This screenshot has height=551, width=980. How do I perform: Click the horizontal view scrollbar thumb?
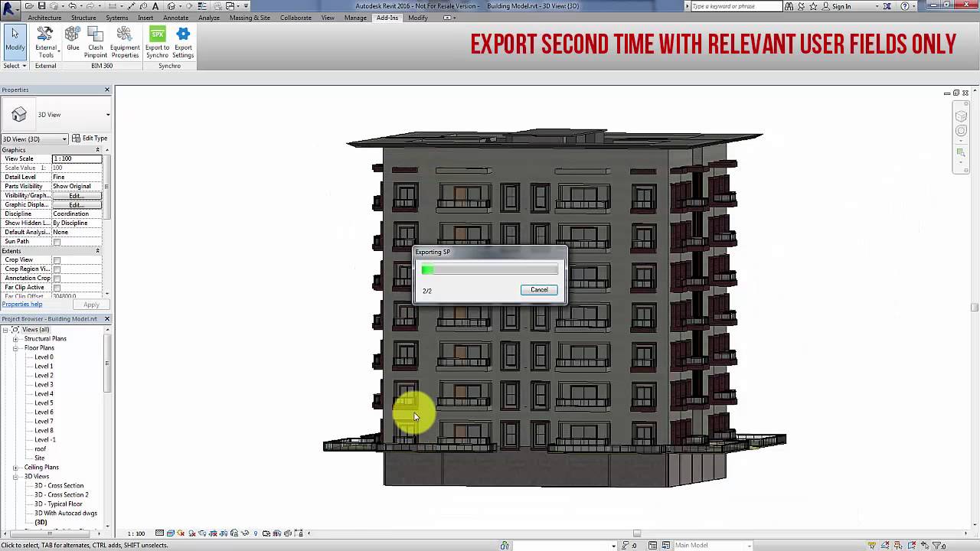click(x=636, y=533)
